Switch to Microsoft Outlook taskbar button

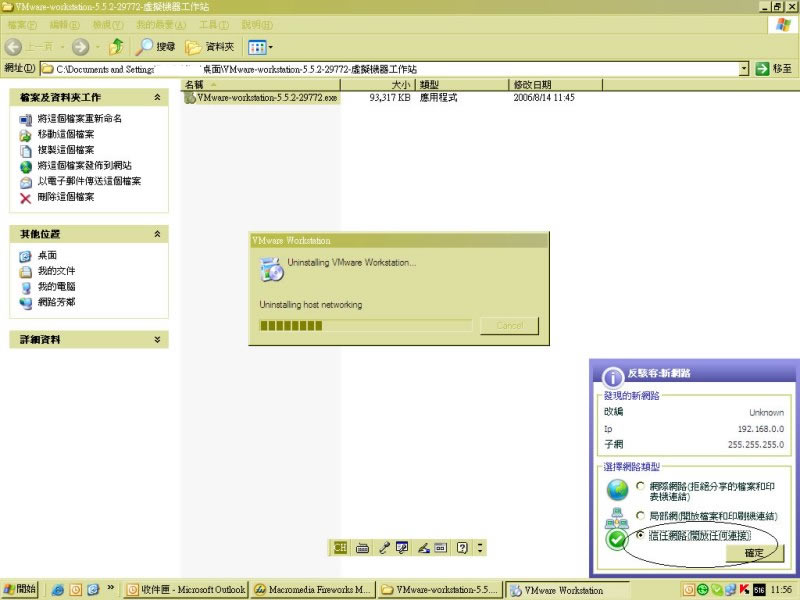[x=186, y=590]
